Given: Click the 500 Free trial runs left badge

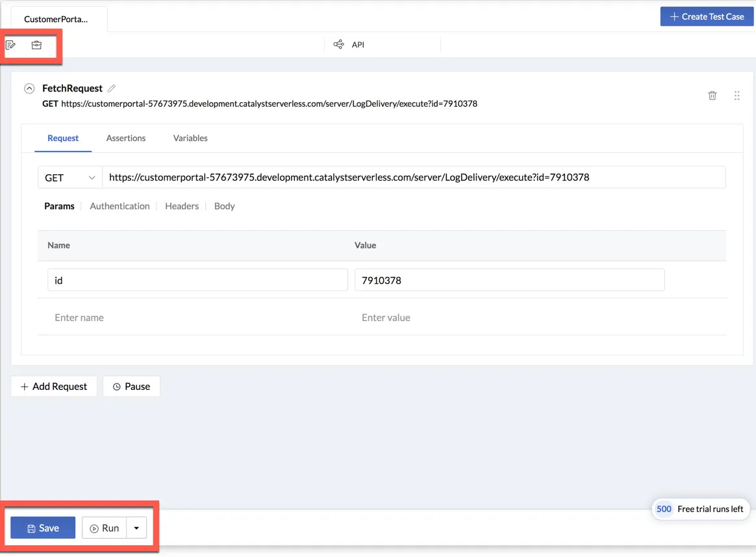Looking at the screenshot, I should point(700,509).
